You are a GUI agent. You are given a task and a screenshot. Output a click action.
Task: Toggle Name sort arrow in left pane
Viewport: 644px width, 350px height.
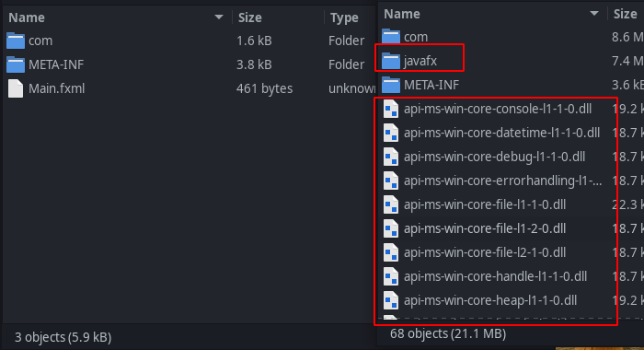pos(219,17)
